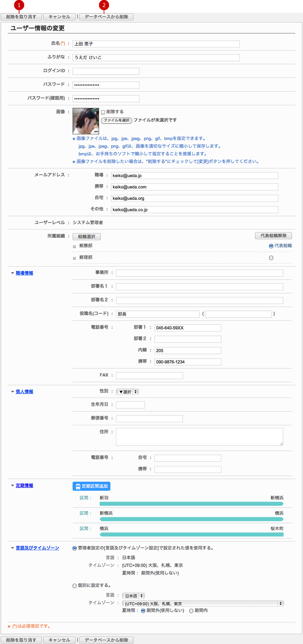Click the 定期区間追加 bus icon button
Image resolution: width=303 pixels, height=644 pixels.
tap(91, 486)
